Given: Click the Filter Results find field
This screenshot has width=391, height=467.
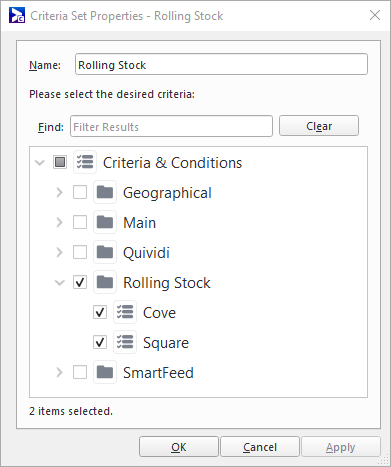Looking at the screenshot, I should click(171, 126).
